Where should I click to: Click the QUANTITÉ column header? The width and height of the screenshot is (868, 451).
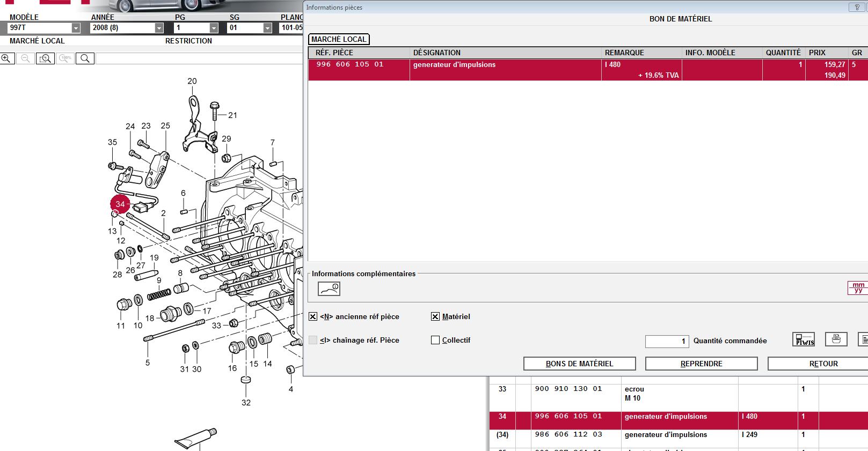pos(784,53)
